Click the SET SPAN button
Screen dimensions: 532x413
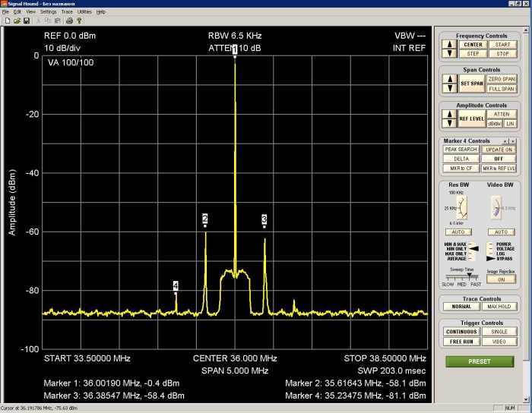coord(472,84)
